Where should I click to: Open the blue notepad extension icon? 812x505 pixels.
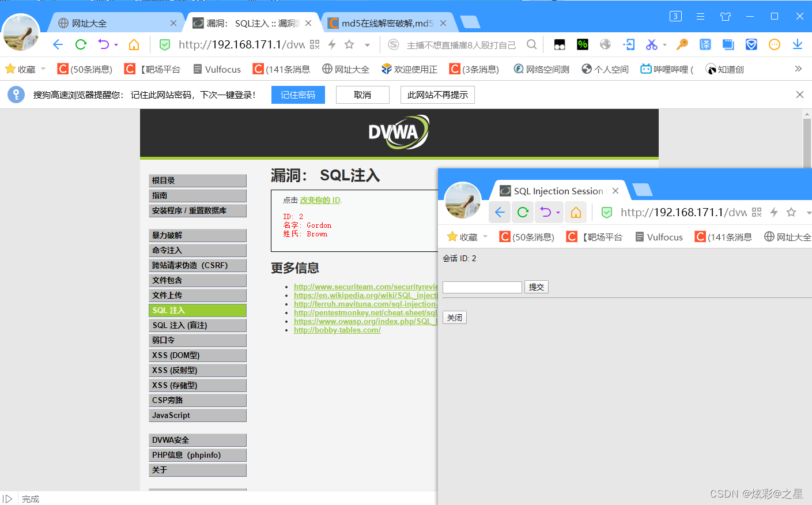[x=728, y=44]
